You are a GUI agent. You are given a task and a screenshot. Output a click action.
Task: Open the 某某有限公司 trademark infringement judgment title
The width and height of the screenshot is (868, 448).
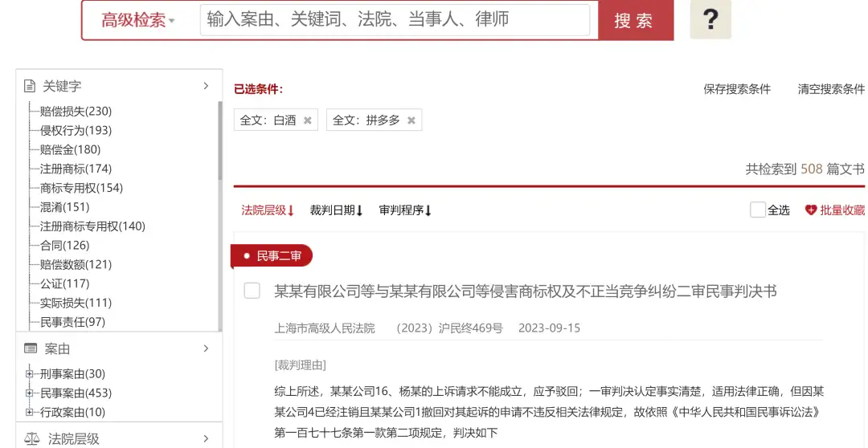point(526,291)
